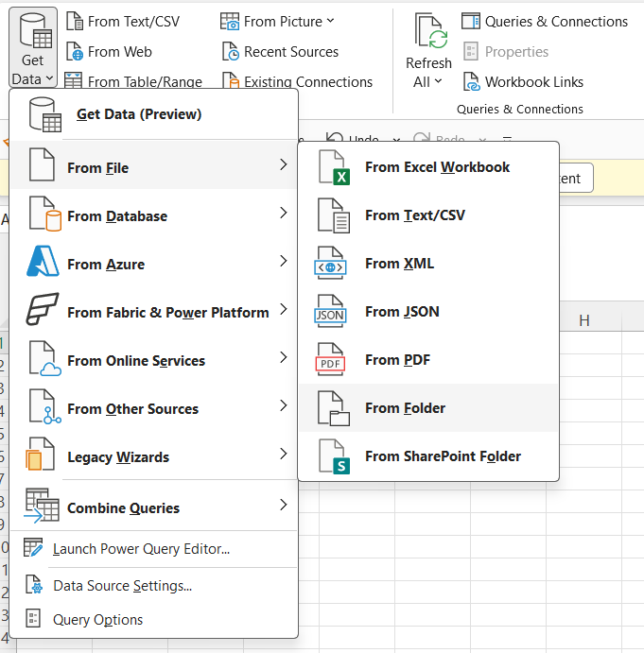Click the From Folder icon

pos(334,408)
